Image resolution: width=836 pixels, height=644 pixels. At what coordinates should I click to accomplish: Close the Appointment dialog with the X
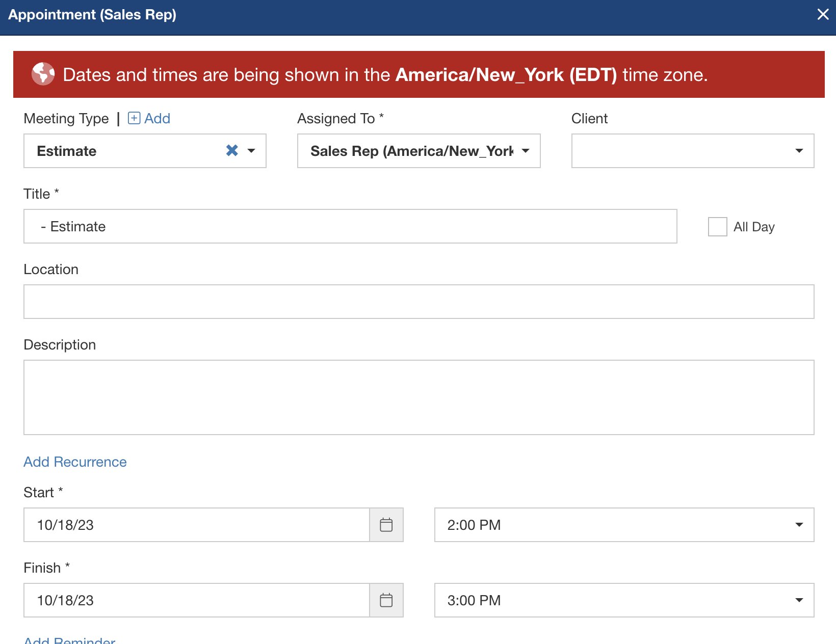(x=823, y=14)
